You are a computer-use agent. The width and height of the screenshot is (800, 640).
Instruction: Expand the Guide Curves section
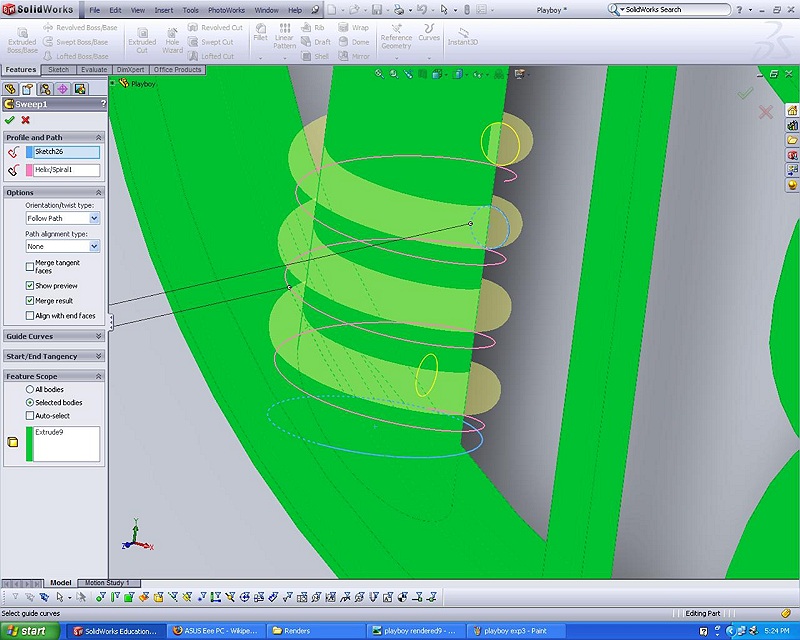pos(98,336)
